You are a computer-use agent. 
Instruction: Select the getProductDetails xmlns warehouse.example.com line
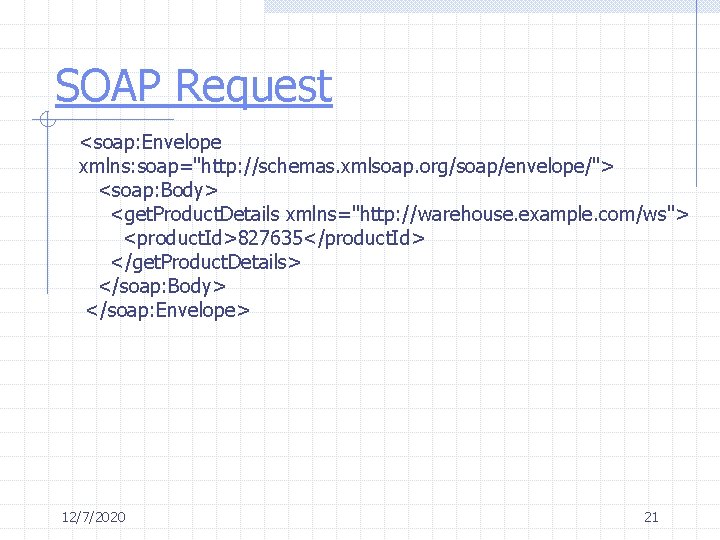pos(400,214)
